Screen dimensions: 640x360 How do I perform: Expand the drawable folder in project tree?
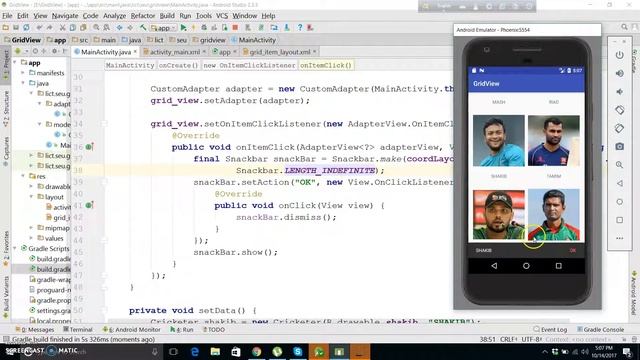(31, 187)
